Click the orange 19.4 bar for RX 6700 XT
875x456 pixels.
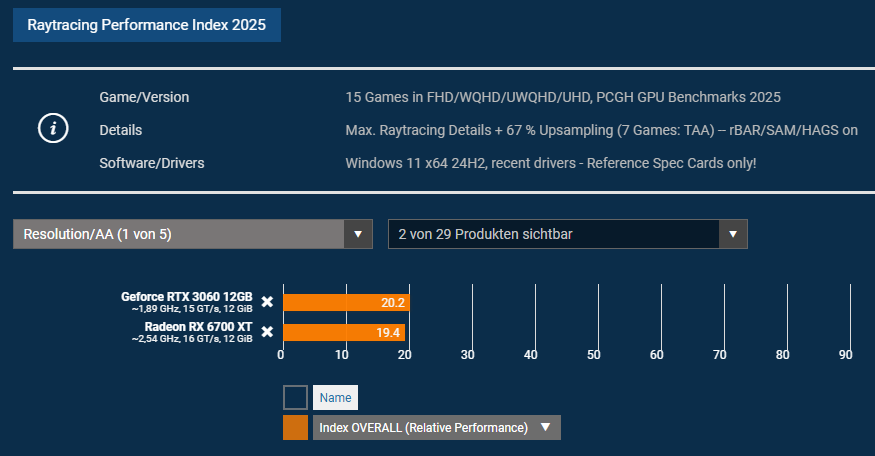point(344,333)
